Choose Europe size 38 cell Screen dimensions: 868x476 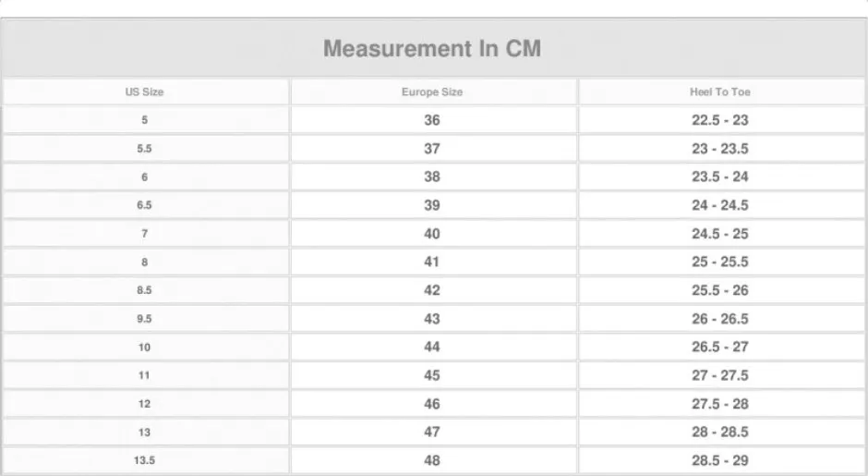pyautogui.click(x=433, y=177)
